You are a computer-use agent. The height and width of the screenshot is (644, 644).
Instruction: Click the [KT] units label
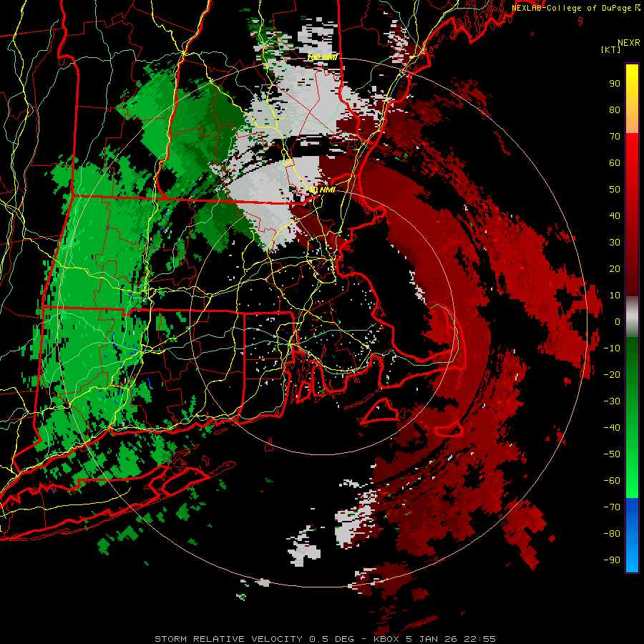pyautogui.click(x=610, y=49)
